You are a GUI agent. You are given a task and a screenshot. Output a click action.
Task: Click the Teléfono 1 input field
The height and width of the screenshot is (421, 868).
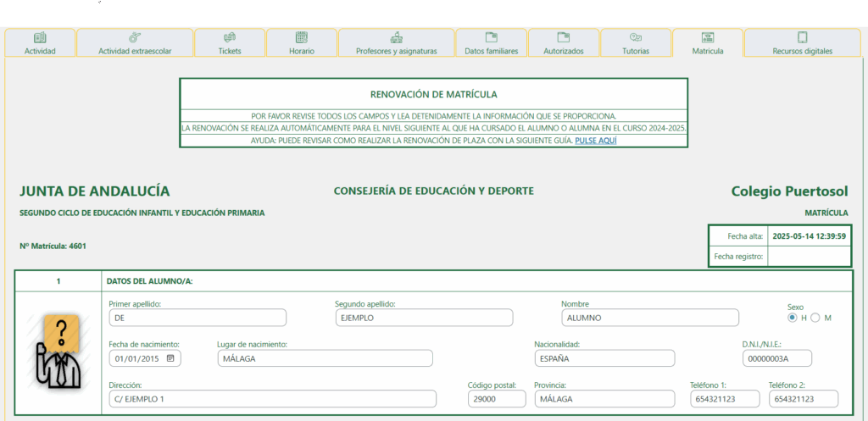(x=725, y=399)
